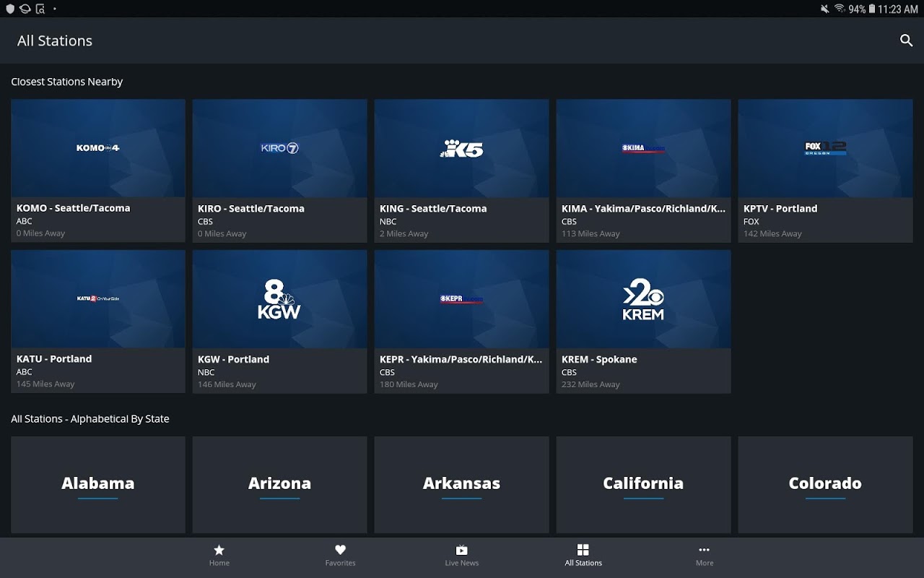Open the KGW 8 station thumbnail

(x=280, y=298)
